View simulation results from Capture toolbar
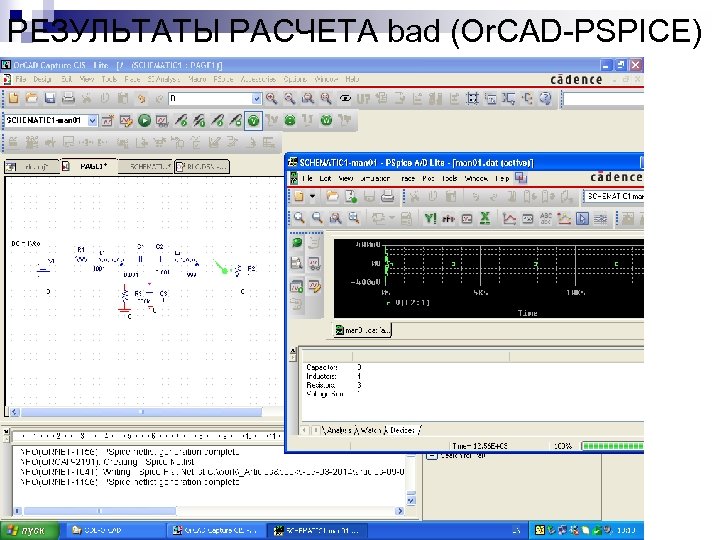720x540 pixels. click(x=162, y=121)
